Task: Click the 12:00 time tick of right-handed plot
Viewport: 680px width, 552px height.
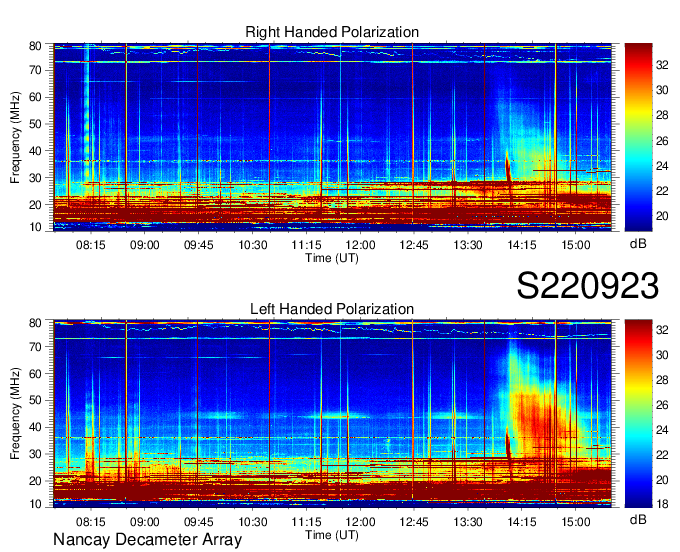Action: click(360, 245)
